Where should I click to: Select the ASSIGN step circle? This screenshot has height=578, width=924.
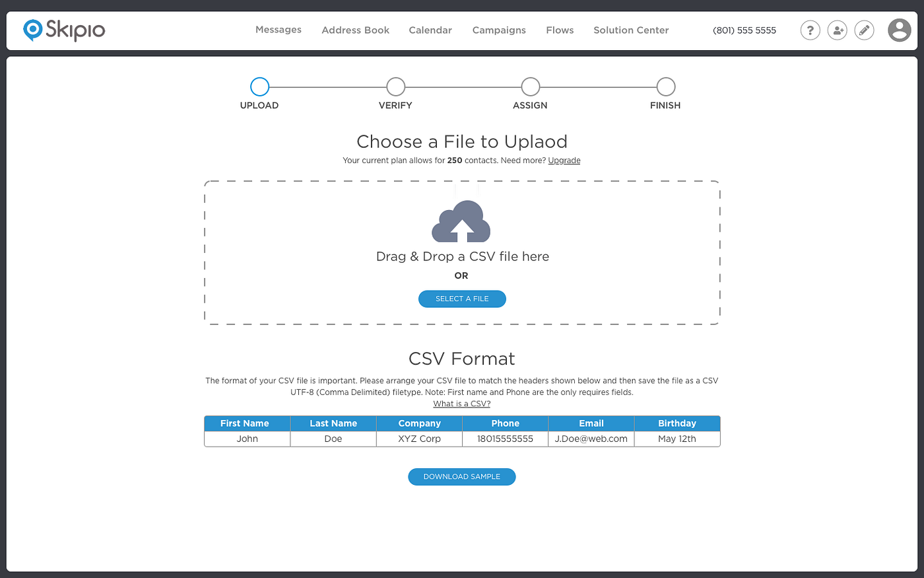point(530,86)
